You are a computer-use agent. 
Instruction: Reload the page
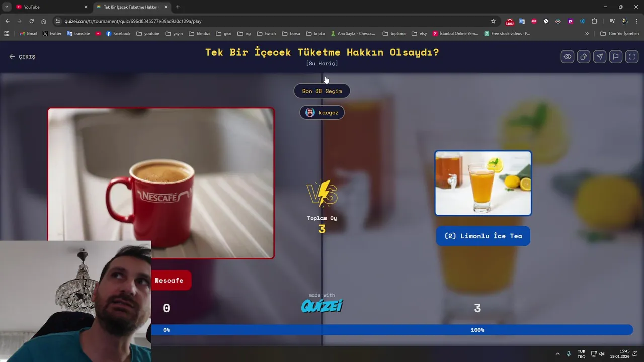[x=31, y=21]
